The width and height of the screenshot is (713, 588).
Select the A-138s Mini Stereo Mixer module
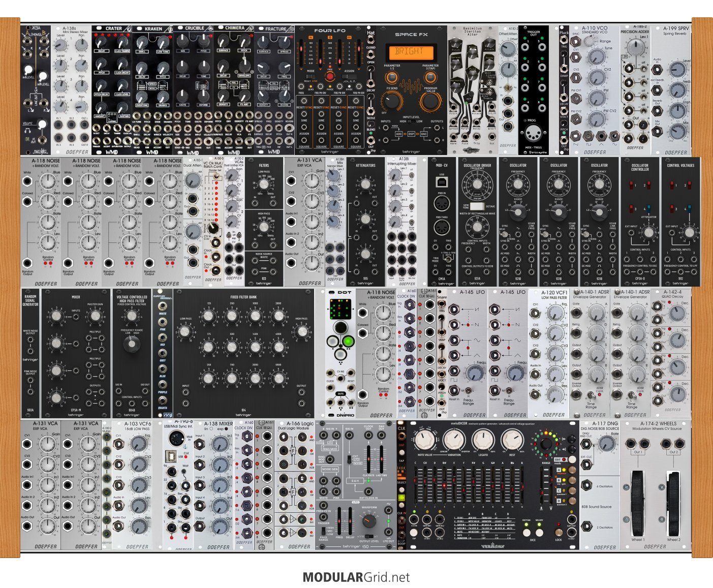(x=71, y=90)
